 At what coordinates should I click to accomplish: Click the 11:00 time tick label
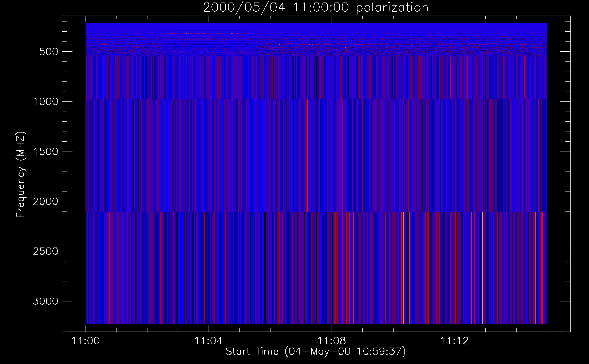86,341
